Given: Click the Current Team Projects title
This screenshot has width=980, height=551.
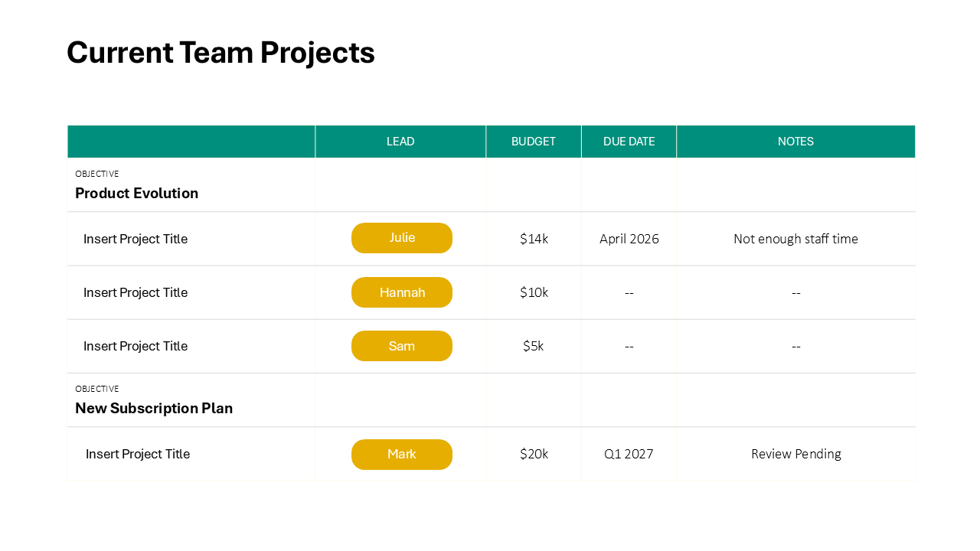Looking at the screenshot, I should point(220,52).
